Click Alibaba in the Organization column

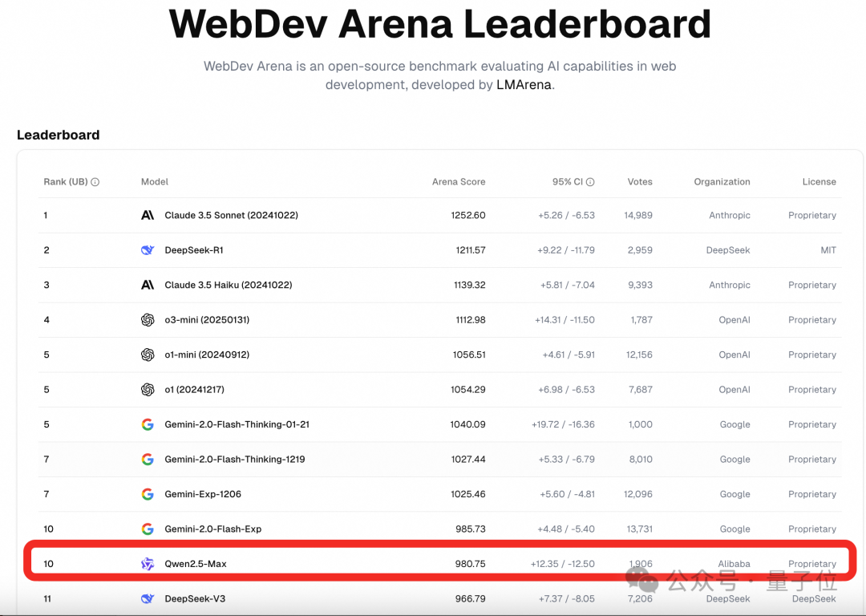click(x=734, y=564)
